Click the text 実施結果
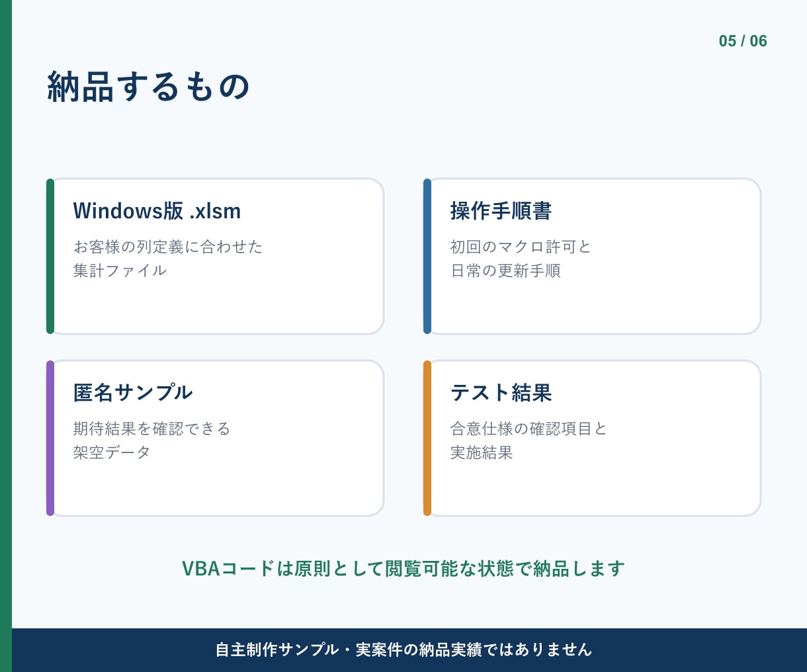 pos(482,452)
